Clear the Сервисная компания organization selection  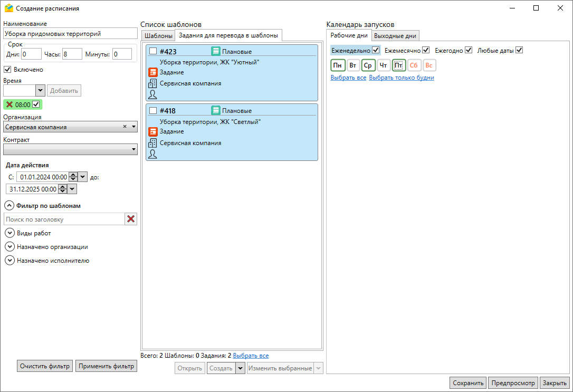(x=125, y=127)
